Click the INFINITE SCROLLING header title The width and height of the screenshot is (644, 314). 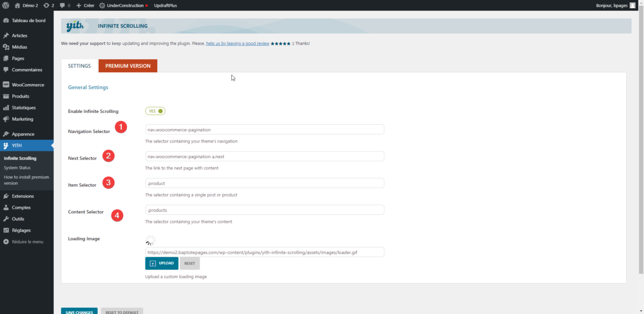coord(123,26)
